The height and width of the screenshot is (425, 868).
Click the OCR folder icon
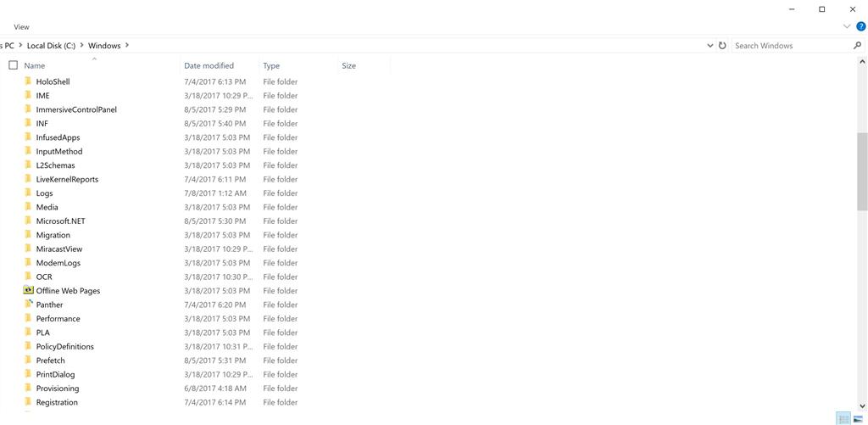[x=28, y=277]
